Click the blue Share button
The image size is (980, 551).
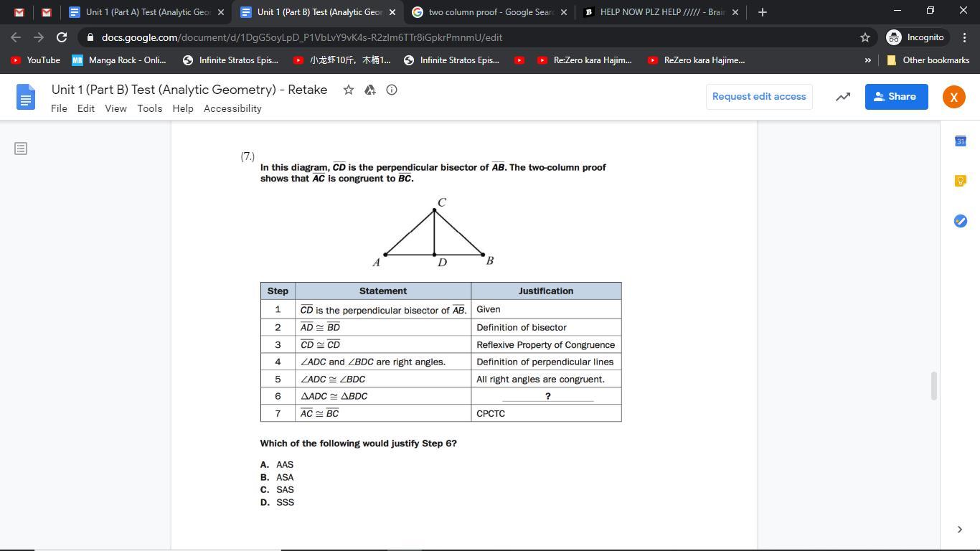(896, 97)
